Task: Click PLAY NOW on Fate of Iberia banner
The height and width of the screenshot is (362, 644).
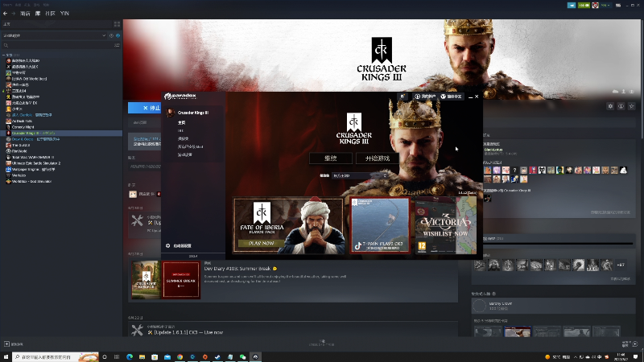Action: pyautogui.click(x=261, y=244)
